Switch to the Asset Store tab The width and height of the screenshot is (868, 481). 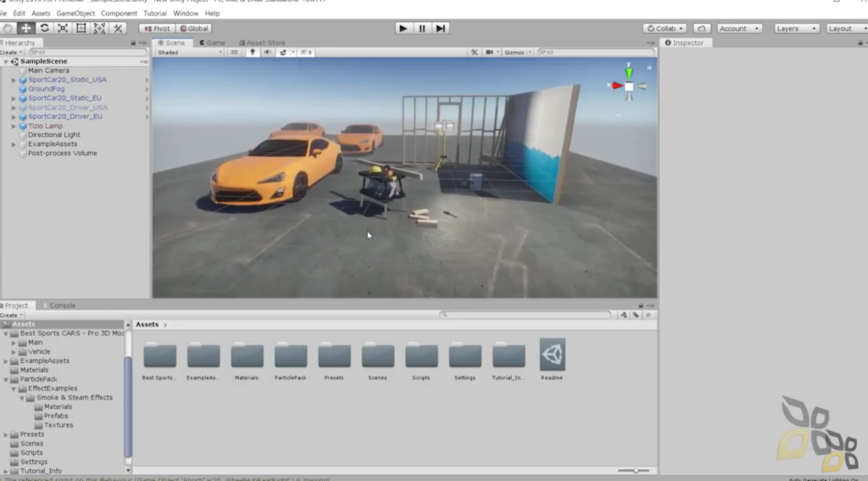tap(262, 42)
